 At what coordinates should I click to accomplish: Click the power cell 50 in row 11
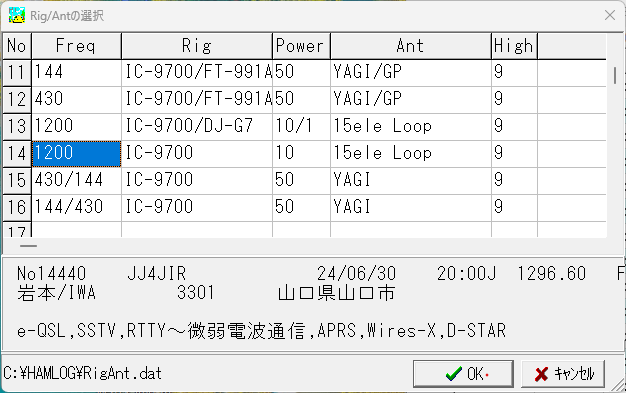point(301,73)
